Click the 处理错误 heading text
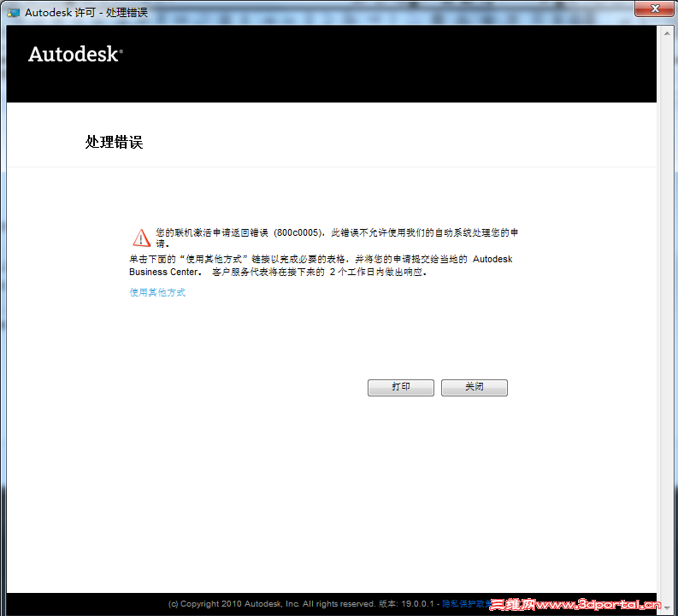 (x=115, y=142)
